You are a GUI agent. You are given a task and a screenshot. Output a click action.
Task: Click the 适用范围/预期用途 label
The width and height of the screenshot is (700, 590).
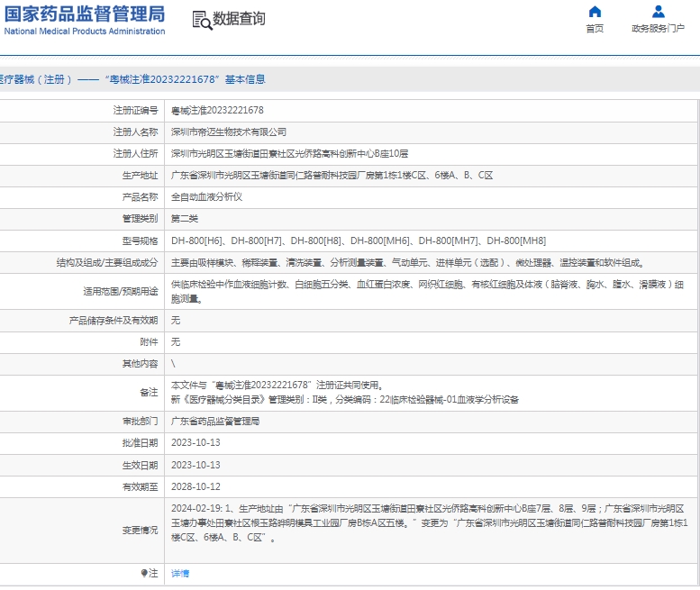[x=121, y=292]
